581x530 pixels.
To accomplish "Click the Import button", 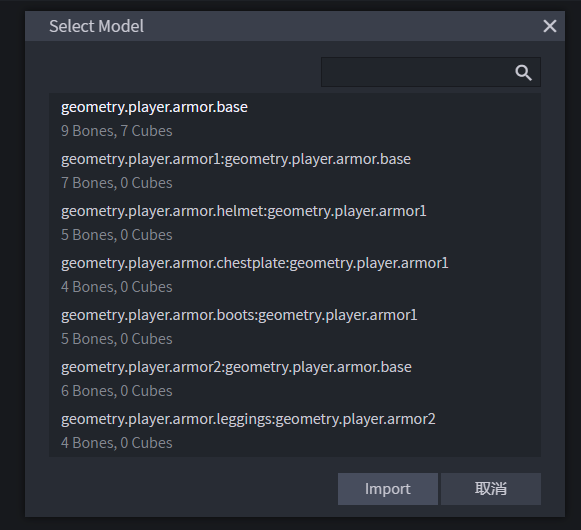I will (x=388, y=489).
